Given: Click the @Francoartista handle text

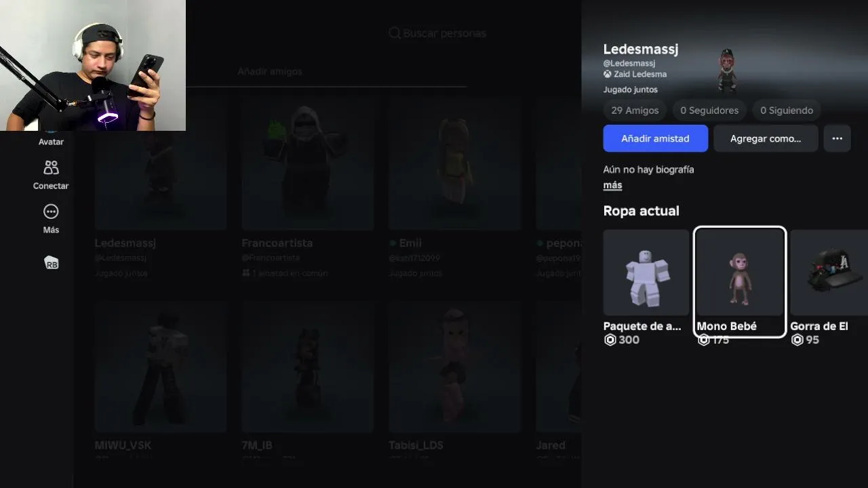Looking at the screenshot, I should pyautogui.click(x=271, y=258).
